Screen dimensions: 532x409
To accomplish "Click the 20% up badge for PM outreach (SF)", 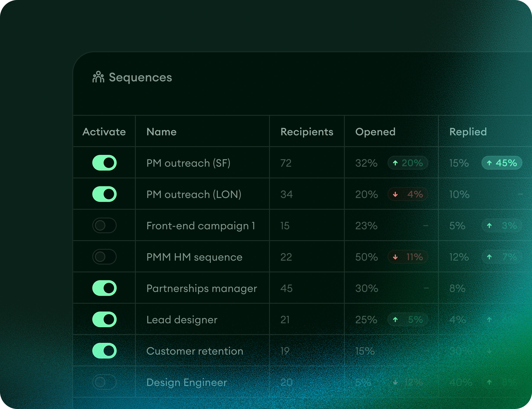I will coord(408,163).
